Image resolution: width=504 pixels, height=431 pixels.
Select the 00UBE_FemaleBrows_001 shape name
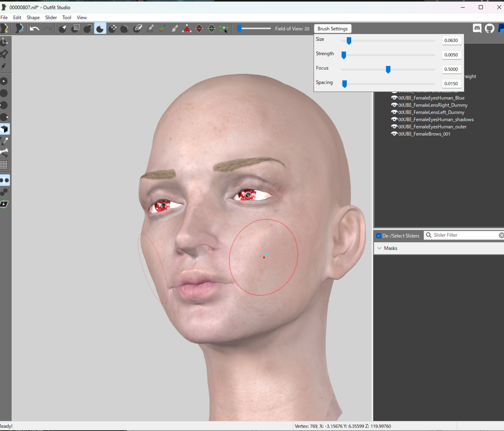(x=424, y=134)
